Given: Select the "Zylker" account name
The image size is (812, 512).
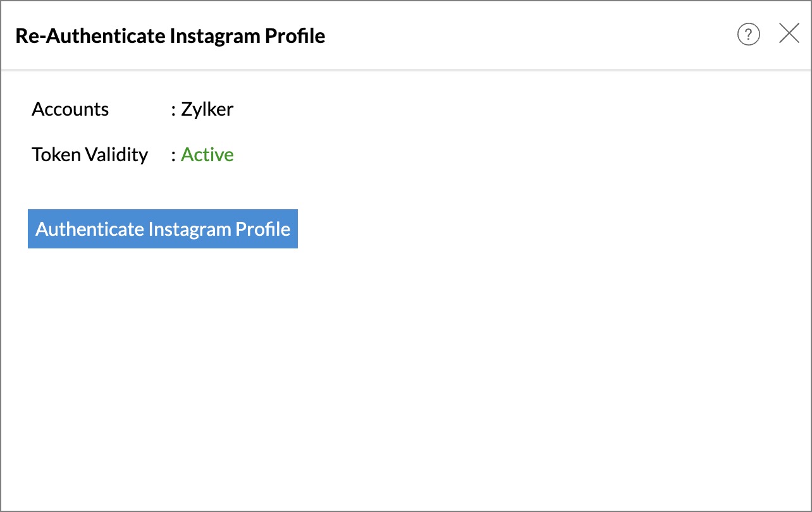Looking at the screenshot, I should tap(207, 109).
